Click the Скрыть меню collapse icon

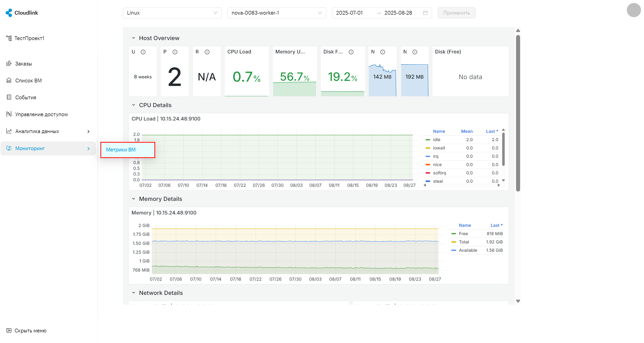point(9,330)
